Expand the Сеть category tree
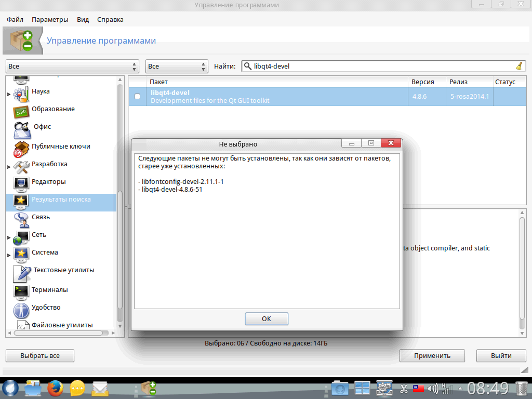 pos(8,238)
